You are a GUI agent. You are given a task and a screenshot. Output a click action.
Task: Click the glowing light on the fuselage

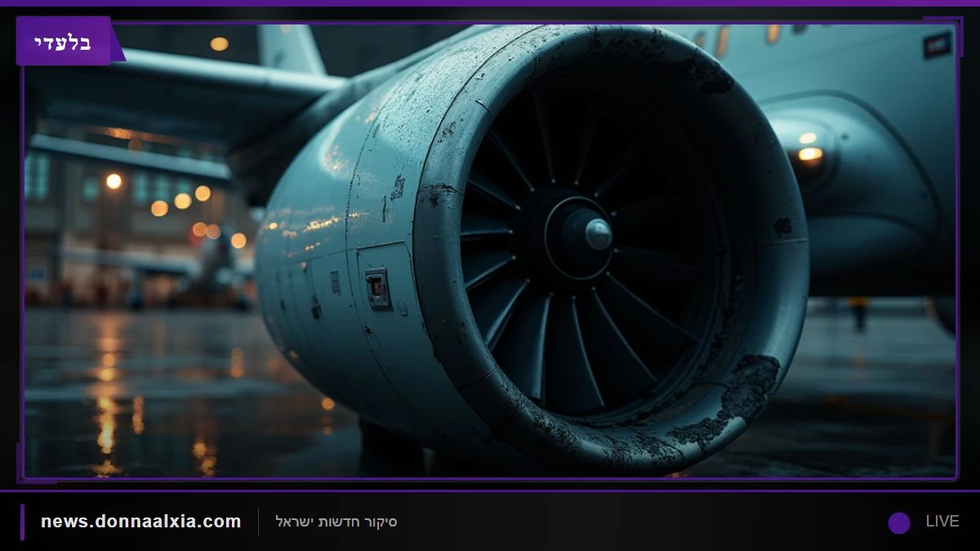809,153
